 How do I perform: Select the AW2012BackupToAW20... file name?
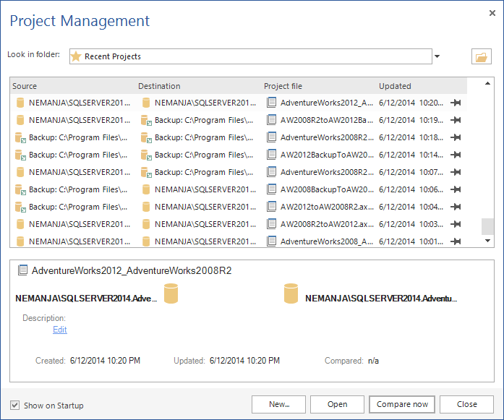pyautogui.click(x=327, y=155)
